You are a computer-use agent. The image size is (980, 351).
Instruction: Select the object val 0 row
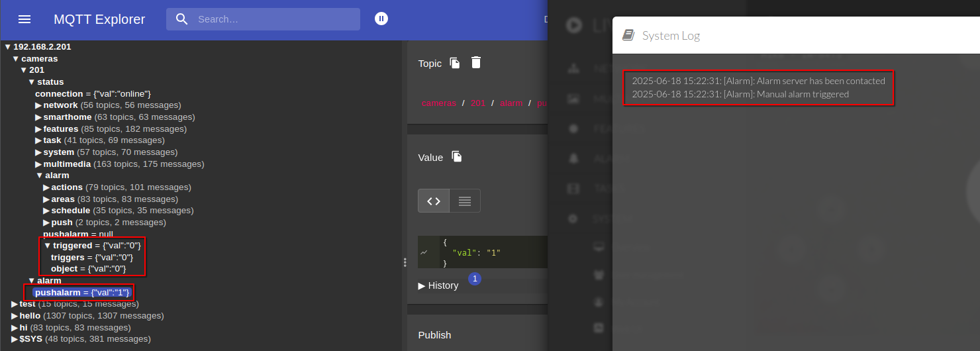88,269
